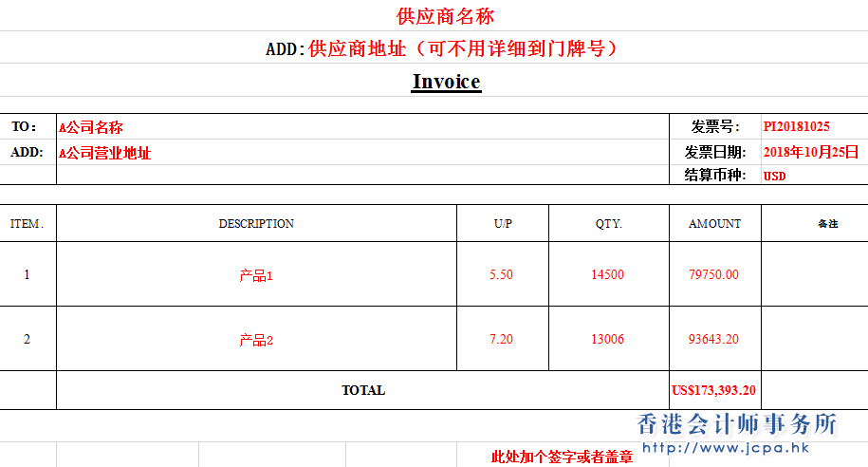Click the supplier name title cell
The height and width of the screenshot is (467, 868).
445,16
